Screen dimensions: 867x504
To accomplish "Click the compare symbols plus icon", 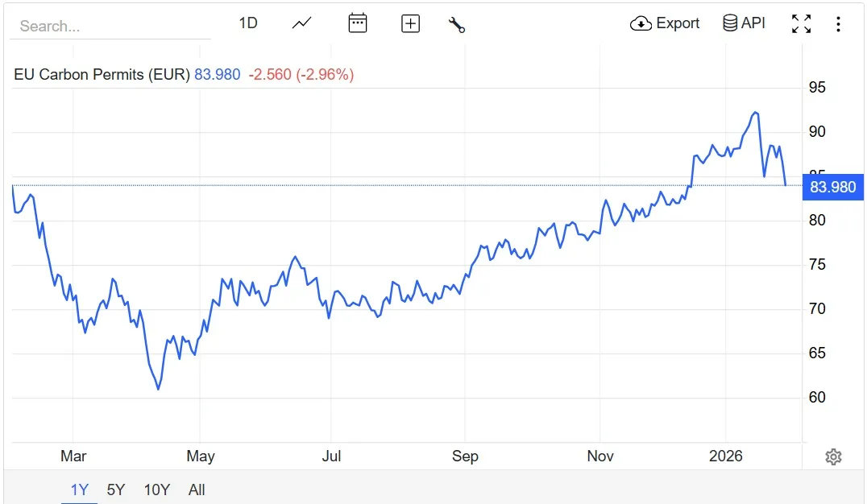I will pos(410,23).
